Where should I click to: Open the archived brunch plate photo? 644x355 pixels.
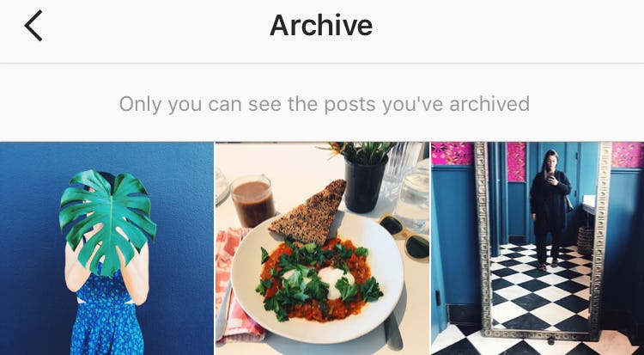tap(322, 248)
